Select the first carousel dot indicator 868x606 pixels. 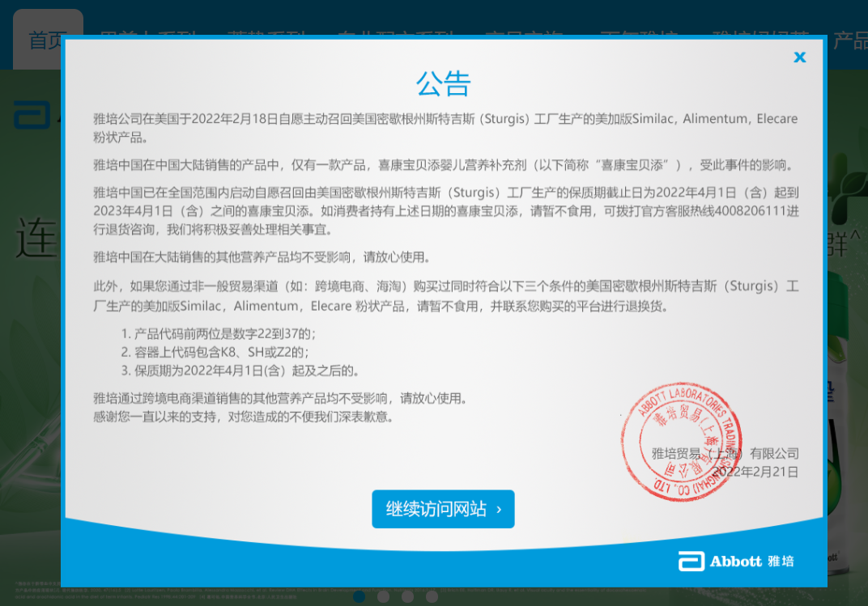(360, 596)
